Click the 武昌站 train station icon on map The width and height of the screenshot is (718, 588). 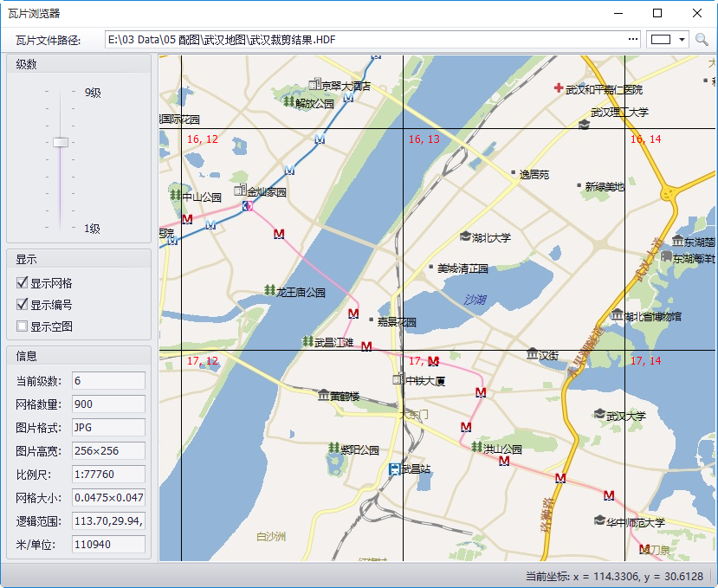(395, 469)
